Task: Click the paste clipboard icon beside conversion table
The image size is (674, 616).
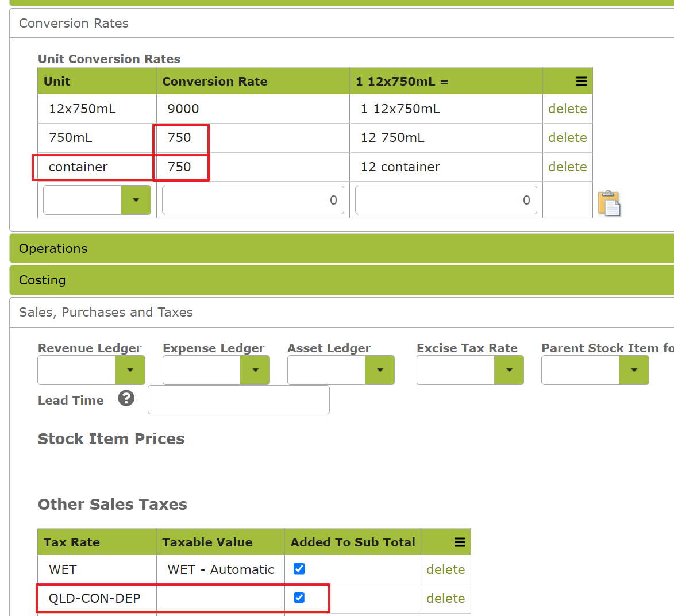Action: (609, 203)
